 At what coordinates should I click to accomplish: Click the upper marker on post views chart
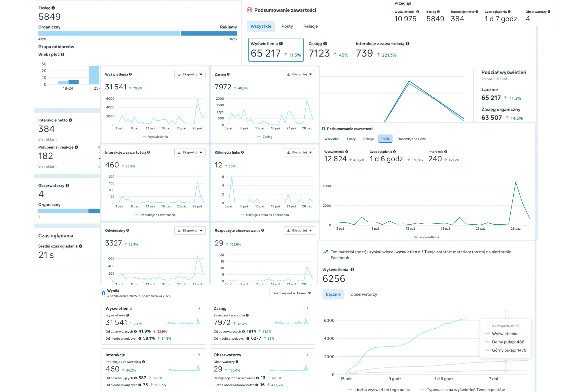pyautogui.click(x=506, y=361)
